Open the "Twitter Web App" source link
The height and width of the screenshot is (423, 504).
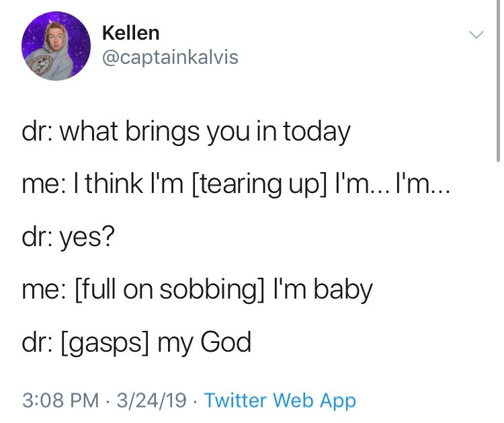(x=280, y=401)
